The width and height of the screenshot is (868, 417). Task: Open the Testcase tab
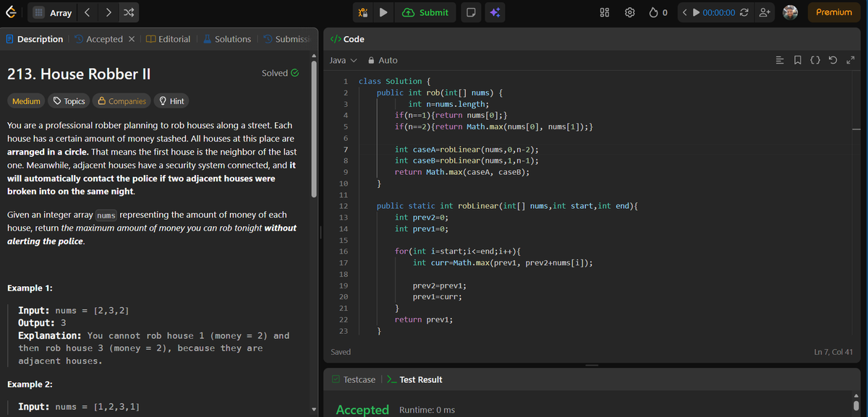[354, 379]
